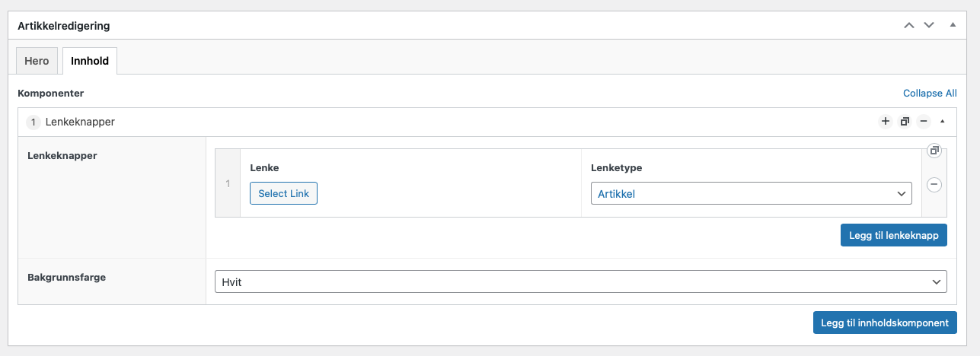The height and width of the screenshot is (356, 980).
Task: Click the component order badge 1
Action: [34, 122]
